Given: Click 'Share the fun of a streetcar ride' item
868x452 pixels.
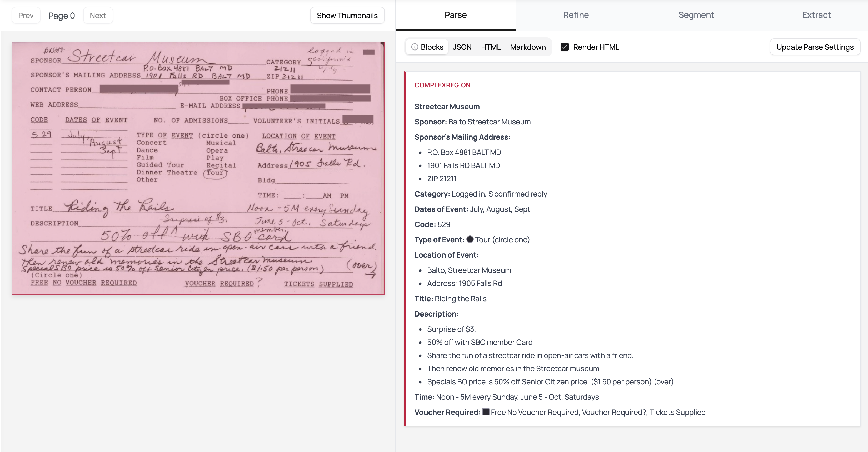Looking at the screenshot, I should point(530,356).
